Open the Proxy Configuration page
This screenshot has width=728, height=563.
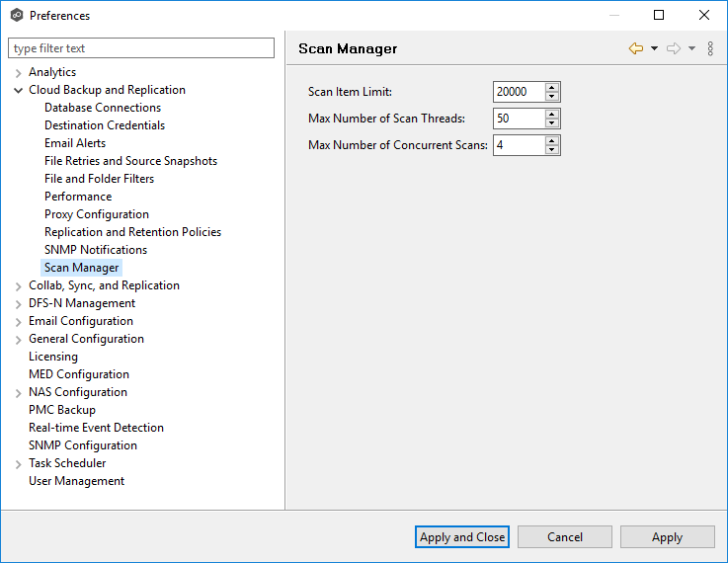click(97, 214)
